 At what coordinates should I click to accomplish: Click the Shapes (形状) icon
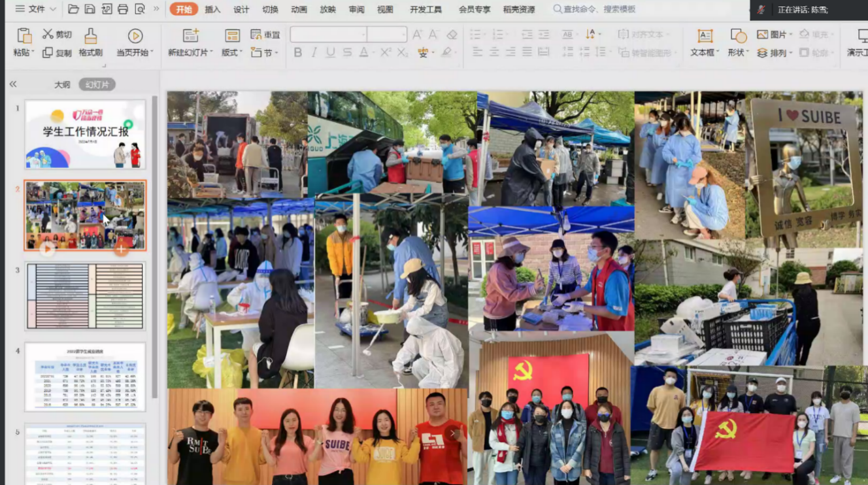[738, 37]
